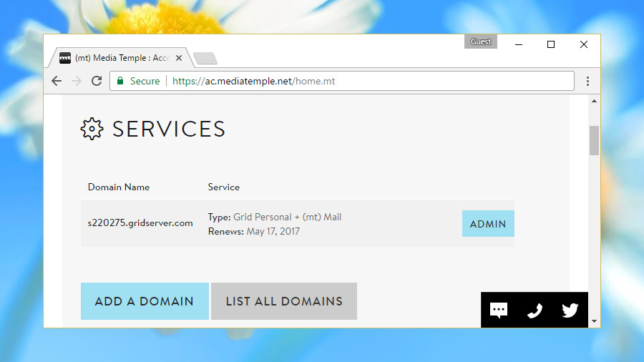Close the Chrome window
The height and width of the screenshot is (362, 644).
(x=584, y=44)
